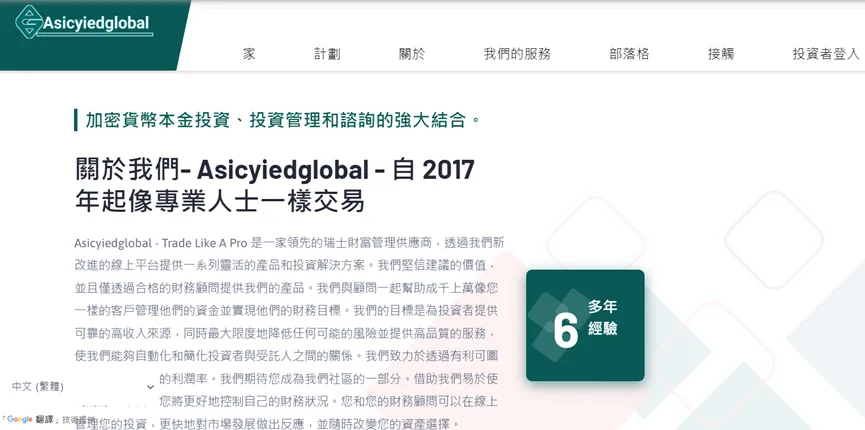Open the 中文 (繁體) language dropdown

pyautogui.click(x=83, y=387)
